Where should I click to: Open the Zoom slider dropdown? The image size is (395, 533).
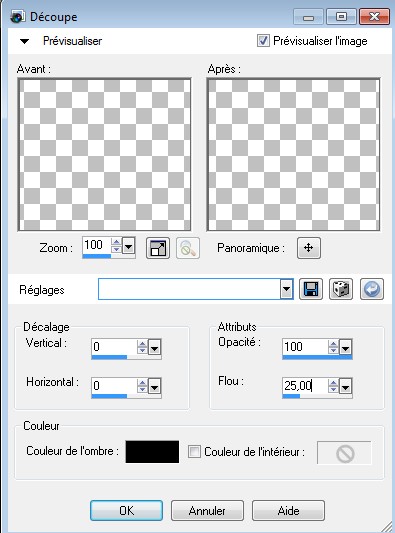click(x=128, y=245)
